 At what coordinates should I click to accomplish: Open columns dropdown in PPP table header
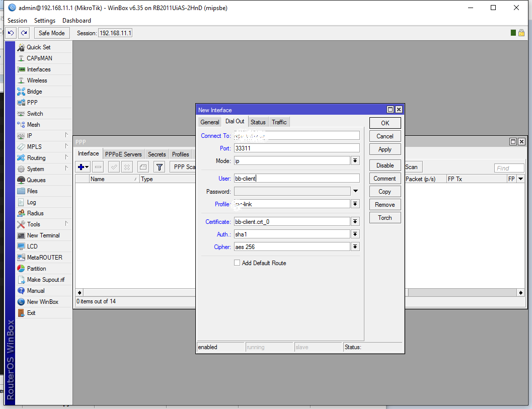tap(521, 179)
